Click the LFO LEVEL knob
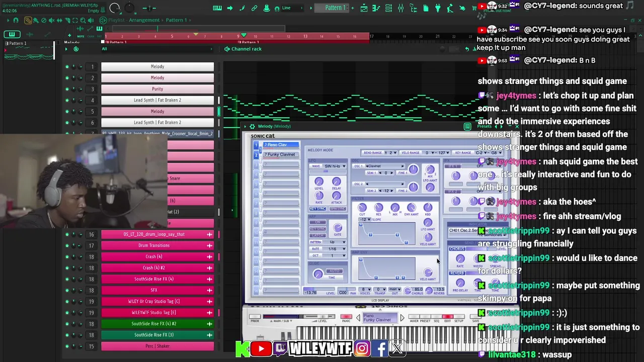 pos(318,182)
